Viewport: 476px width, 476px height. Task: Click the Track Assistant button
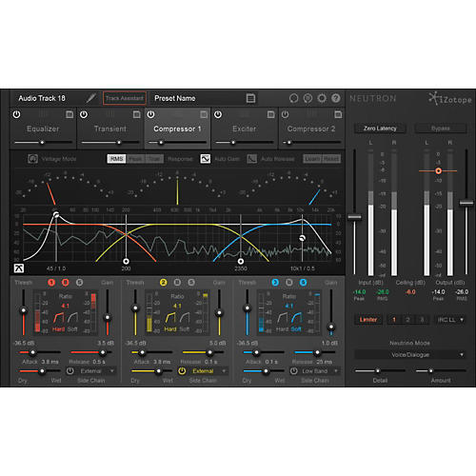(x=125, y=98)
